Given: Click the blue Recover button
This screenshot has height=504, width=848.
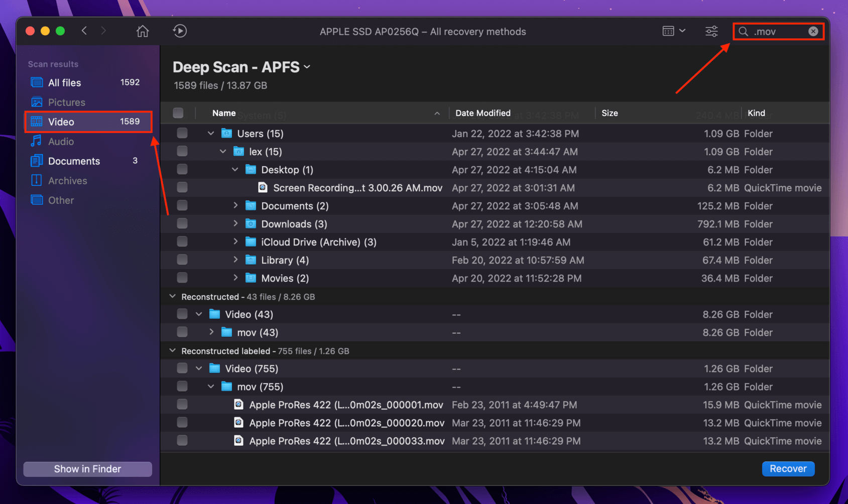Looking at the screenshot, I should click(788, 468).
